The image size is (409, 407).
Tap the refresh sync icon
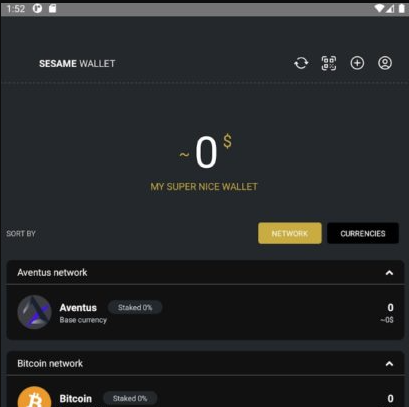(301, 63)
